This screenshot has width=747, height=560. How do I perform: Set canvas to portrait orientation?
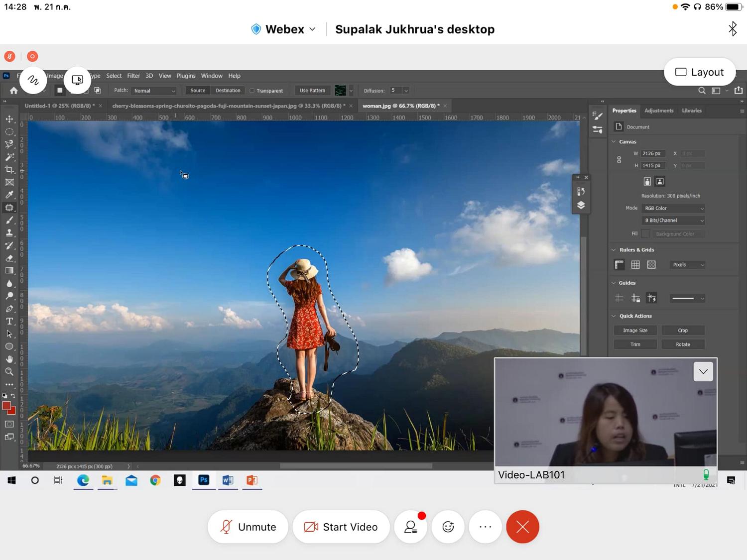tap(647, 182)
